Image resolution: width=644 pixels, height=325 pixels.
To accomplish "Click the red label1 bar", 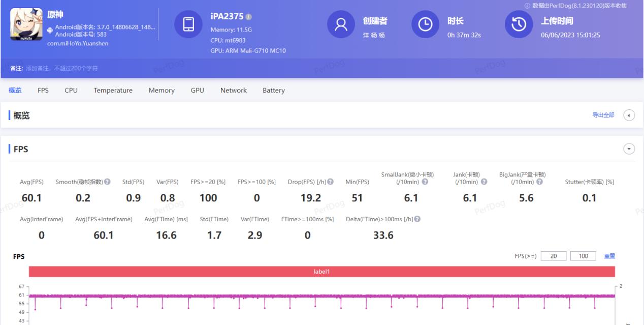I will point(321,272).
